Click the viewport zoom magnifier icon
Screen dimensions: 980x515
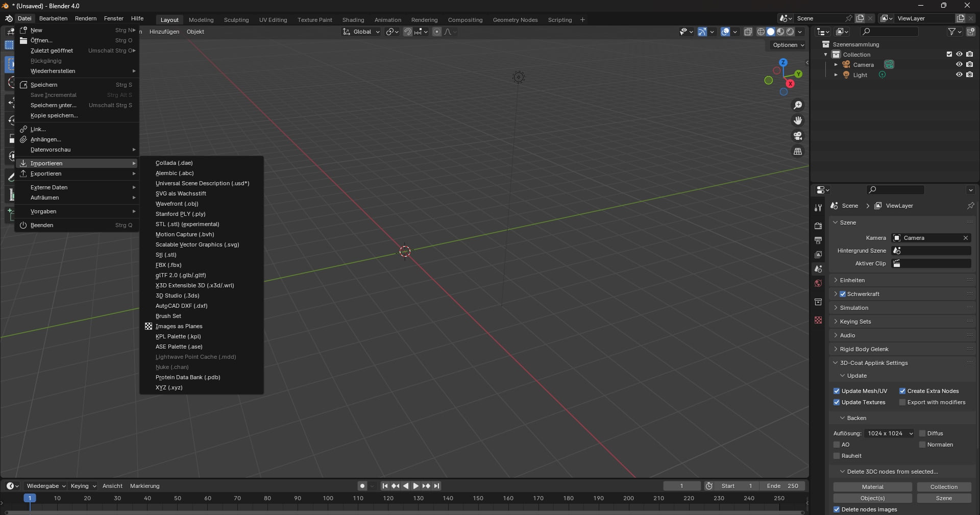(797, 105)
